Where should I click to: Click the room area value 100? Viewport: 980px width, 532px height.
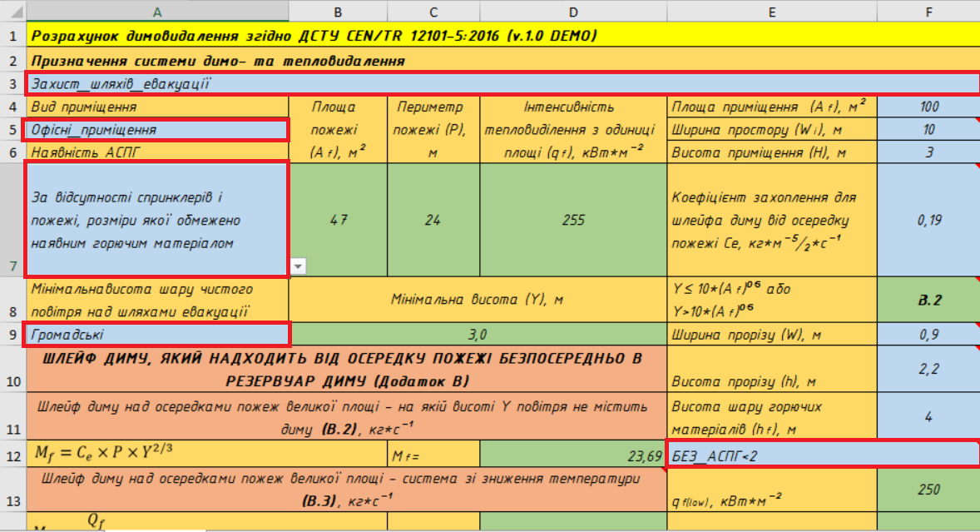point(928,107)
